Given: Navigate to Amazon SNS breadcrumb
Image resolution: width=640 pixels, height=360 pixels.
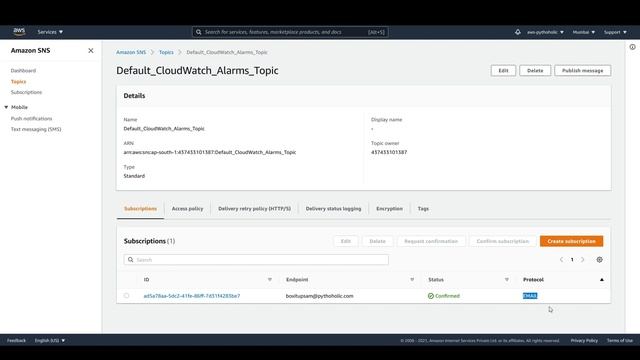Looking at the screenshot, I should click(131, 52).
